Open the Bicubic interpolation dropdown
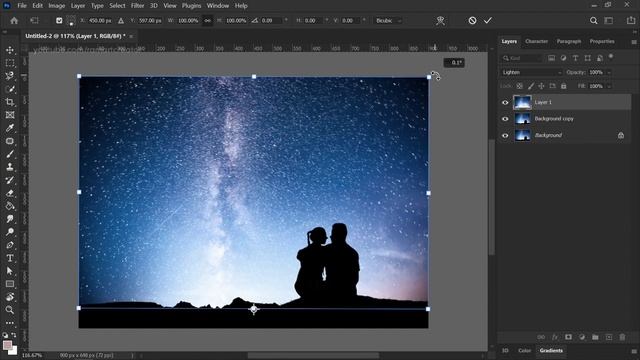 point(388,20)
